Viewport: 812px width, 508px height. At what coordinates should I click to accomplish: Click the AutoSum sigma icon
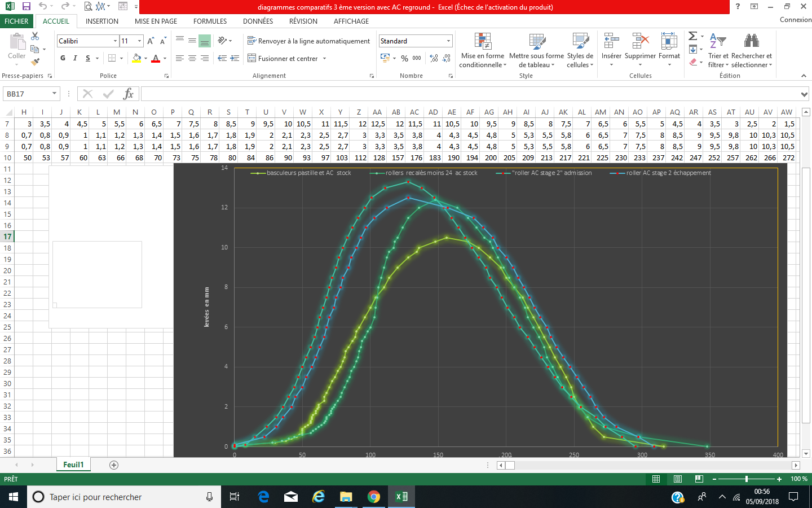pyautogui.click(x=693, y=36)
